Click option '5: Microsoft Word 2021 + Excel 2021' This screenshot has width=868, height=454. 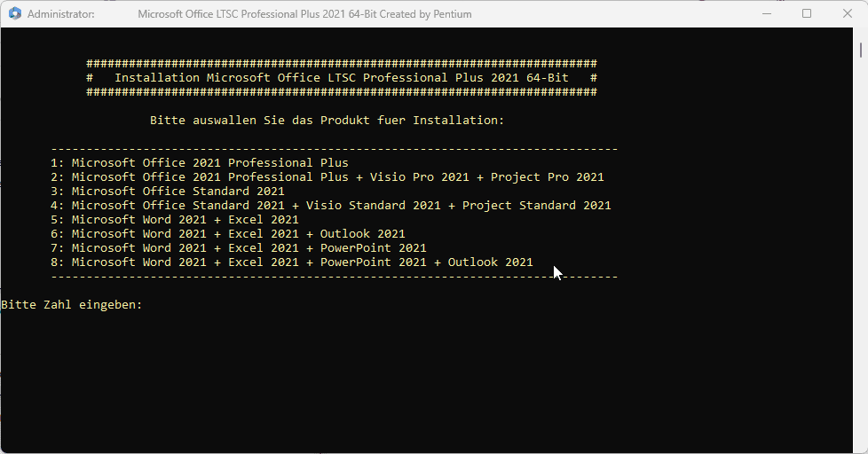175,220
